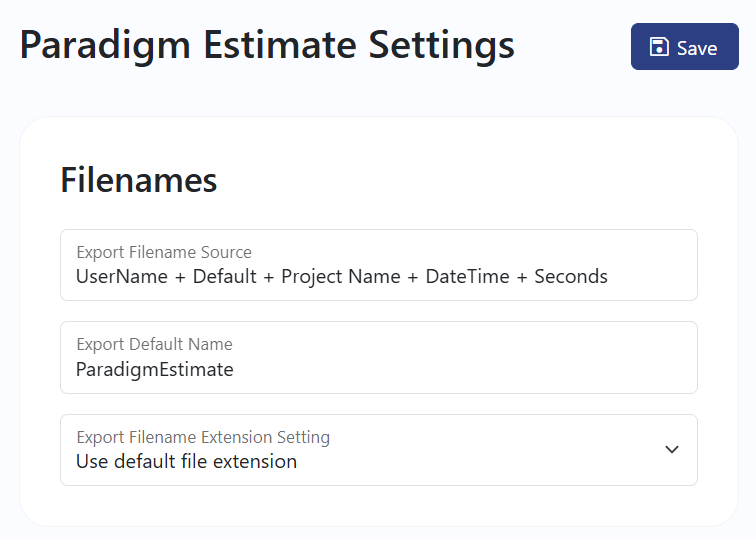
Task: Expand the extension setting chevron arrow
Action: tap(672, 449)
